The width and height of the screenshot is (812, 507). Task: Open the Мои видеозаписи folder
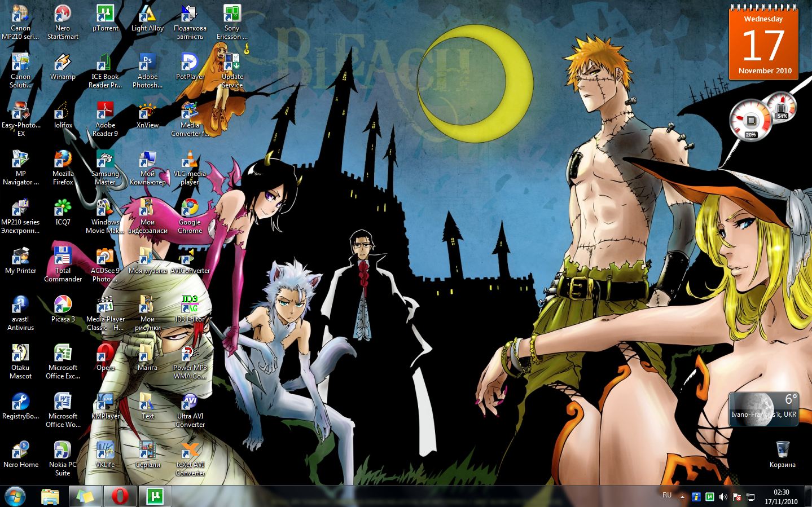(x=147, y=217)
